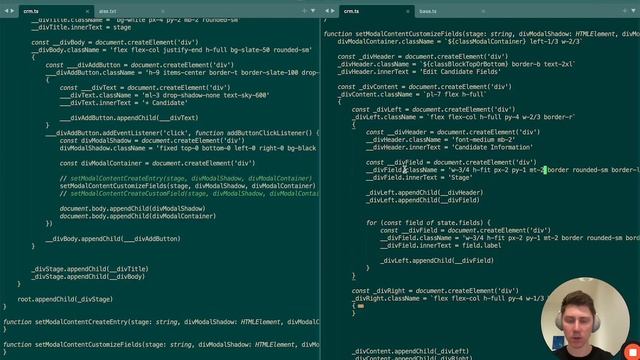640x360 pixels.
Task: Click line 'root.appendChild(_divStage)'
Action: pos(65,299)
